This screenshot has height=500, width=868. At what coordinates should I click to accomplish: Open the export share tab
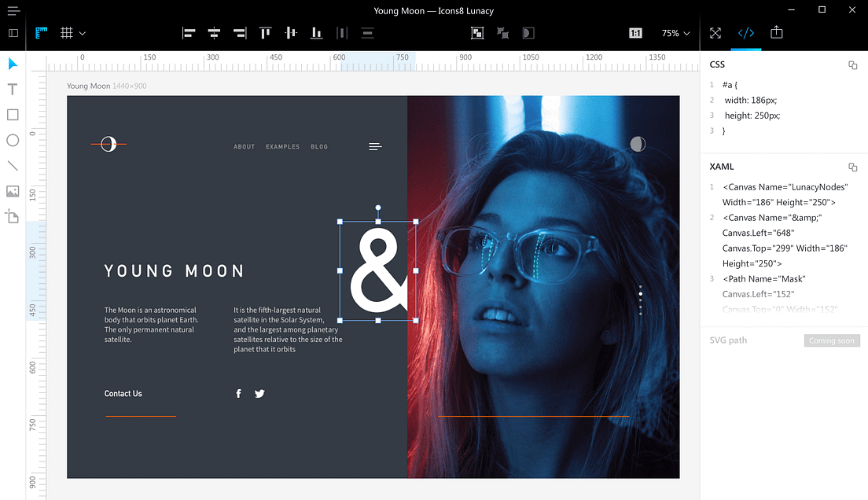pos(777,33)
